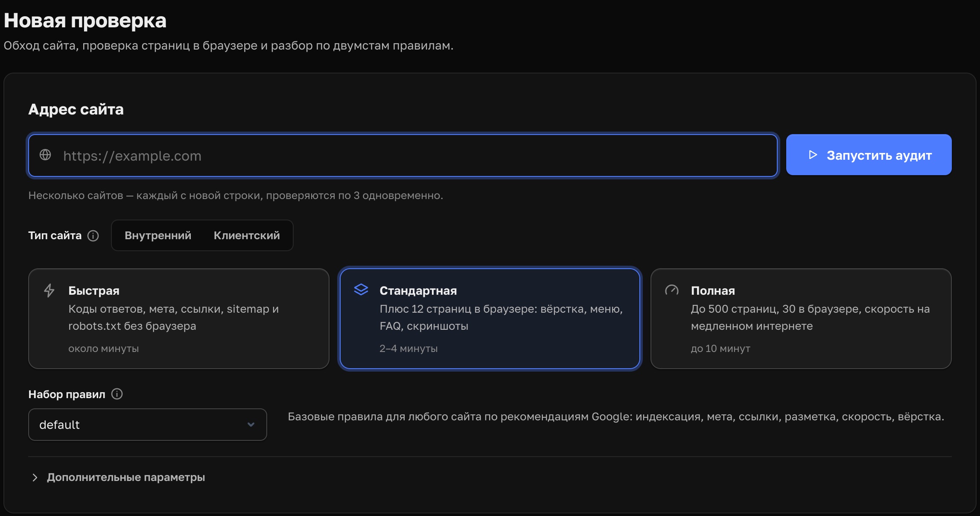Click the Набор правил label
Viewport: 980px width, 516px height.
pyautogui.click(x=67, y=394)
